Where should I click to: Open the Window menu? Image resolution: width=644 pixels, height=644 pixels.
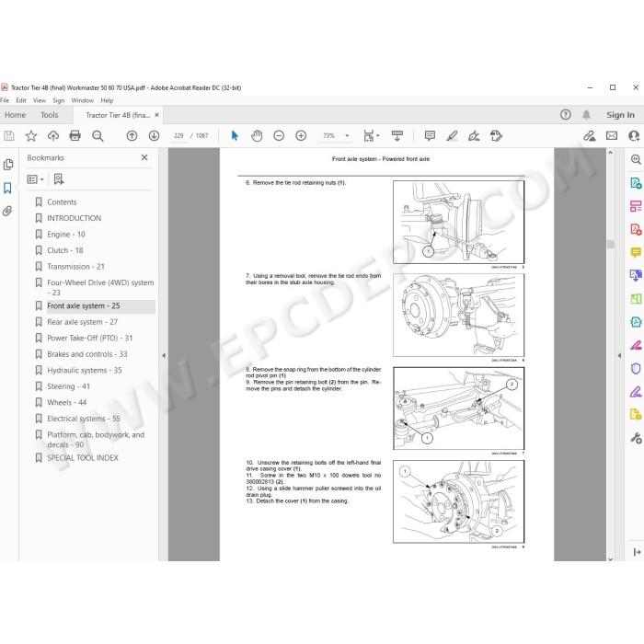coord(83,100)
